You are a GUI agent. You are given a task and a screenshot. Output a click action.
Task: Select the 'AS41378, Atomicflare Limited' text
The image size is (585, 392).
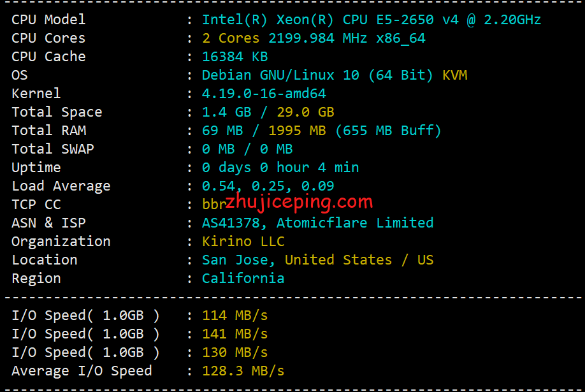318,223
